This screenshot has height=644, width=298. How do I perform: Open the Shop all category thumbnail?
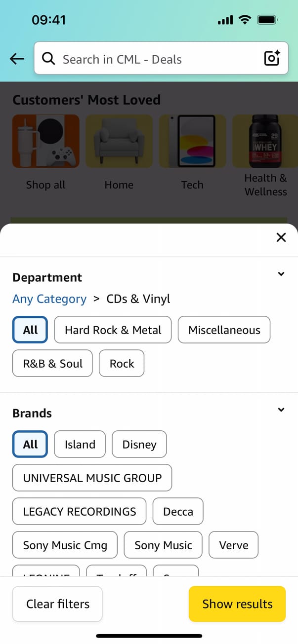click(45, 141)
